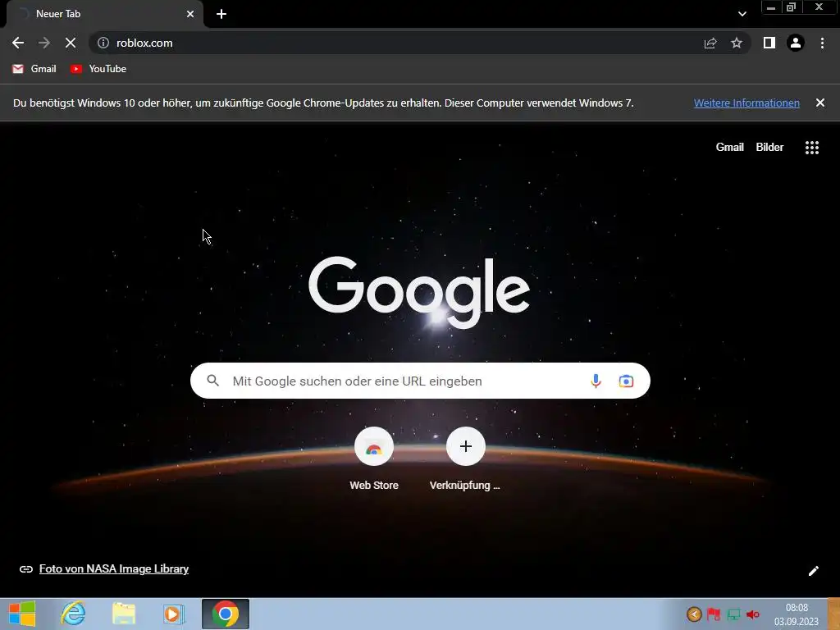Select the Neuer Tab tab
Viewport: 840px width, 630px height.
pyautogui.click(x=105, y=14)
